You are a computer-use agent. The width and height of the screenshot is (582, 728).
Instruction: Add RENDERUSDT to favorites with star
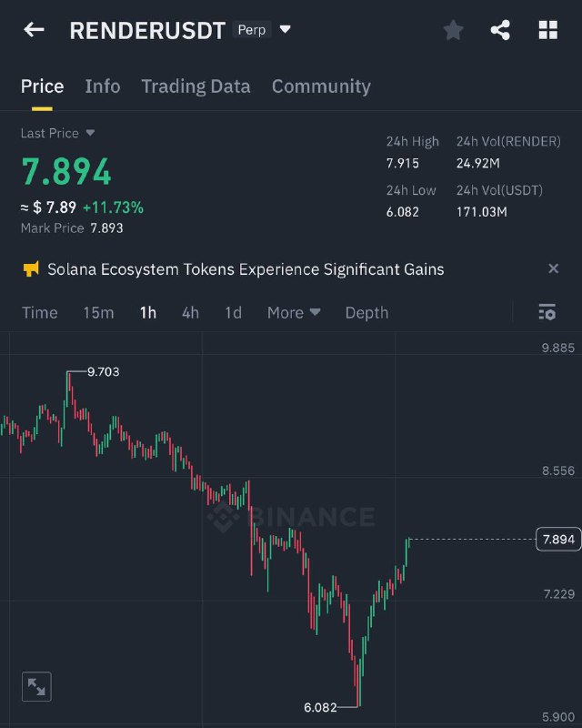click(454, 30)
